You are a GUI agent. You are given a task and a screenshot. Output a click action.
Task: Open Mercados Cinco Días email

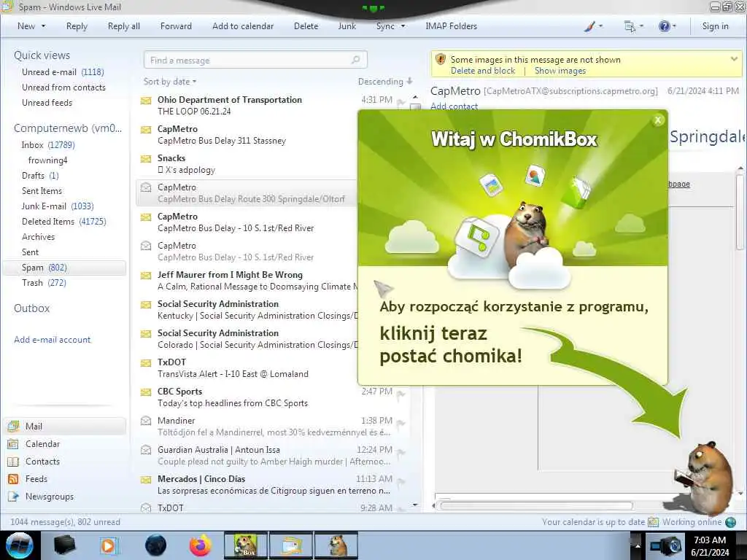tap(274, 484)
